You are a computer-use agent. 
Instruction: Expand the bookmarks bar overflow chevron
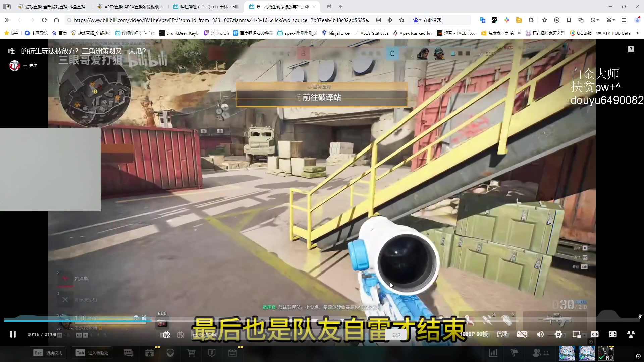coord(638,33)
